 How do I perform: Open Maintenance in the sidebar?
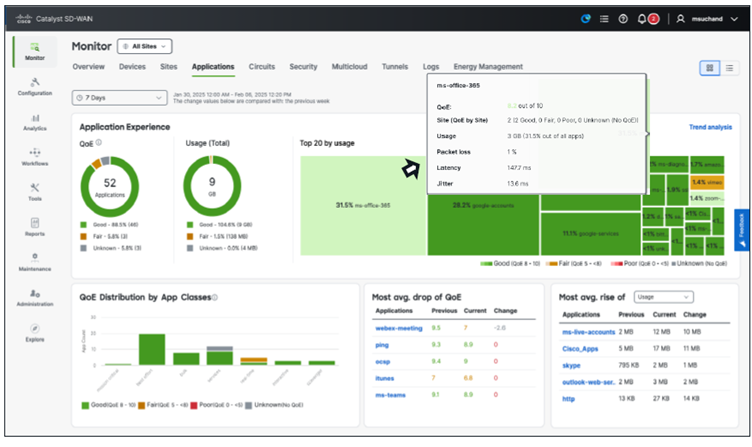[x=35, y=262]
